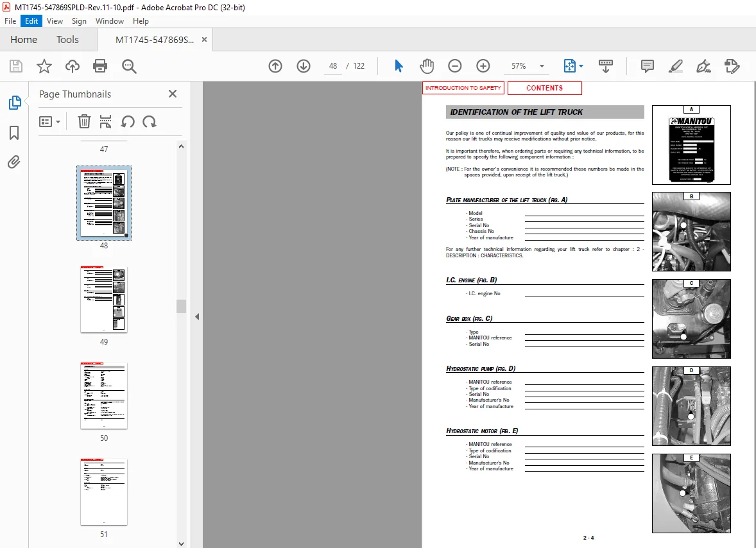Click the 'Page Thumbnails' panel title

pyautogui.click(x=74, y=94)
